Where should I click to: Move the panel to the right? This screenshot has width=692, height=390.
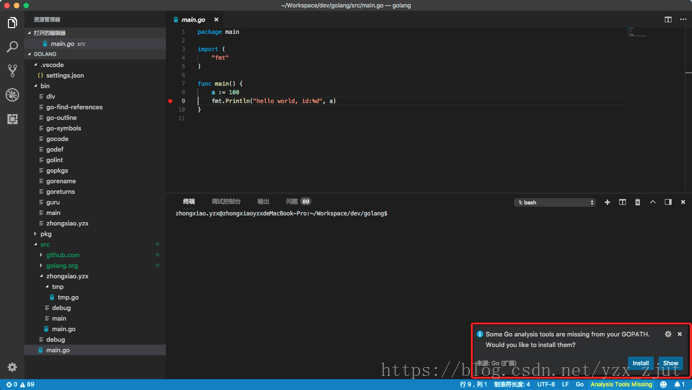[x=668, y=202]
